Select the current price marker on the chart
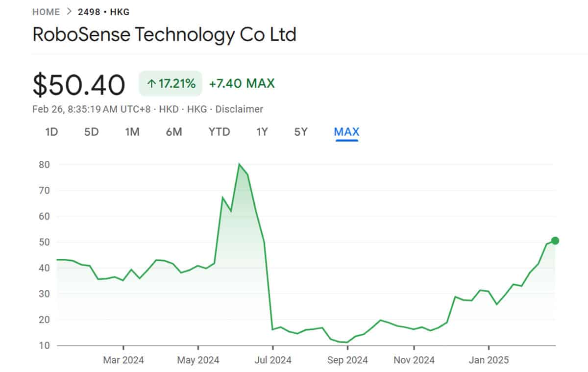This screenshot has width=588, height=372. pyautogui.click(x=554, y=241)
